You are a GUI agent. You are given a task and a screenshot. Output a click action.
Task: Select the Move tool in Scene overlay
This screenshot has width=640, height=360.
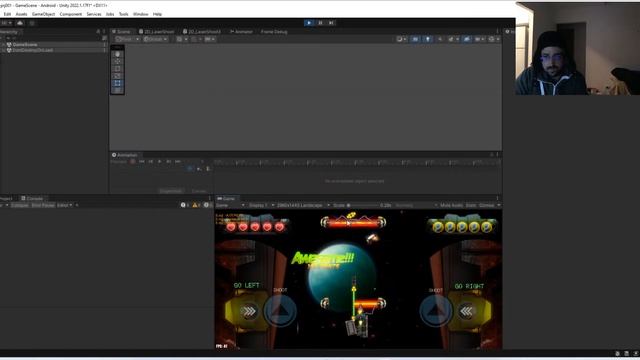pos(118,61)
